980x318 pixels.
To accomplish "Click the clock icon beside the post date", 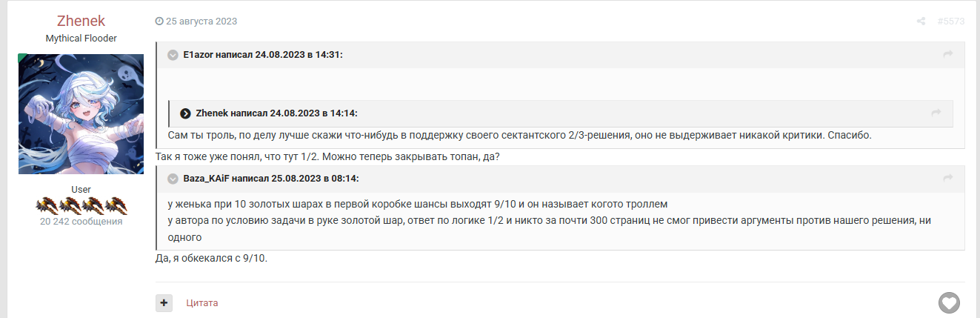I will click(x=159, y=21).
